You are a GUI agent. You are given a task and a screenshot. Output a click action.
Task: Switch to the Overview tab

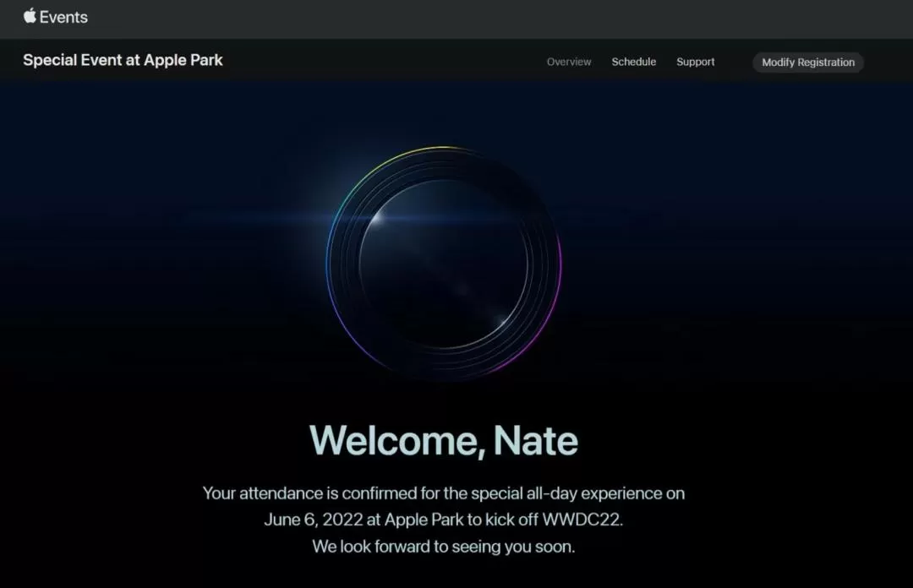(569, 62)
